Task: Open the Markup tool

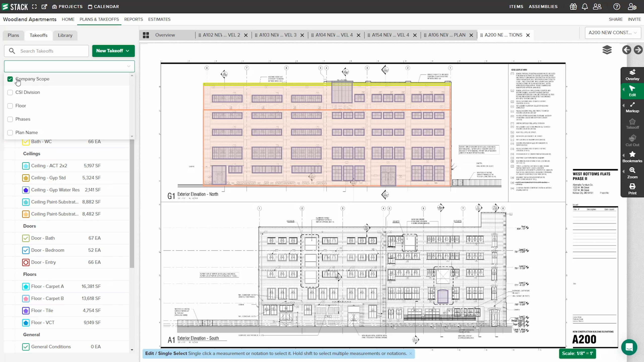Action: 632,107
